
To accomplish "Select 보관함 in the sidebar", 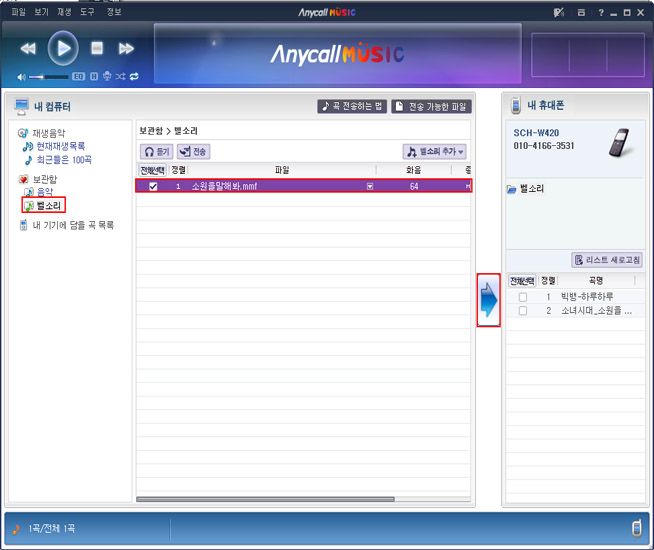I will 45,179.
